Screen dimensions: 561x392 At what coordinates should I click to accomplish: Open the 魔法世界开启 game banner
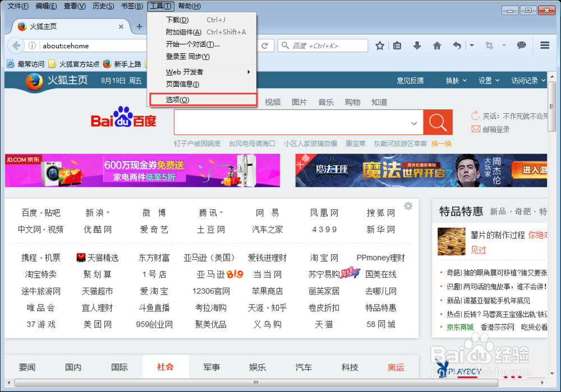(421, 170)
